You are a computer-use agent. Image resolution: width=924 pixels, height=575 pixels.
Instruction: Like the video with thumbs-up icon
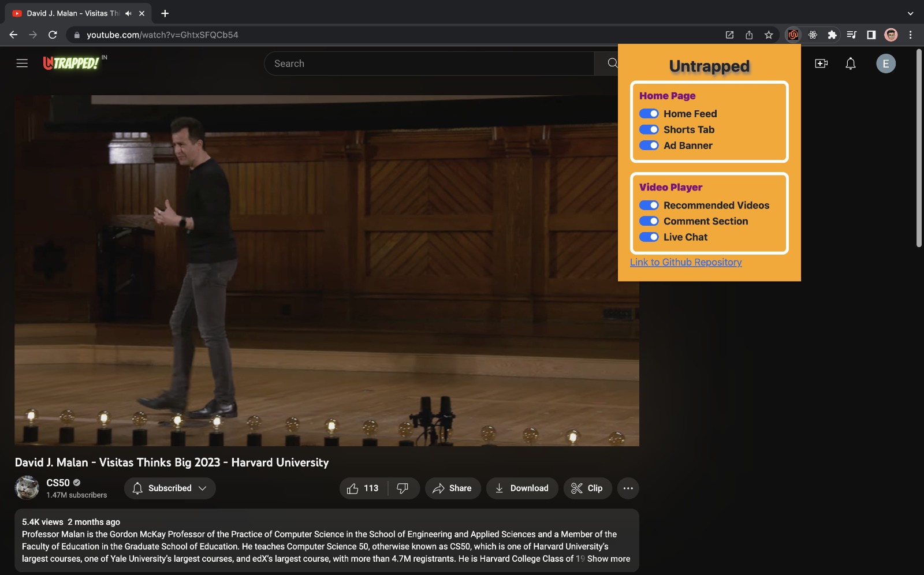(353, 488)
